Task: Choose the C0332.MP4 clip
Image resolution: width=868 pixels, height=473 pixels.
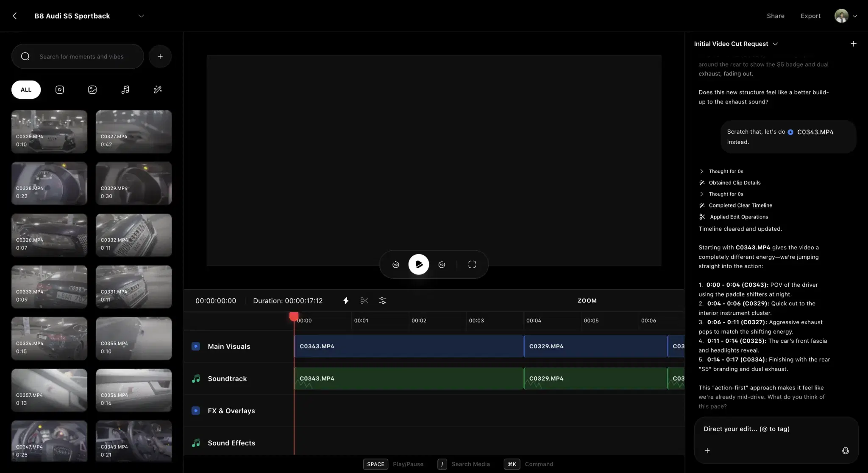Action: pos(134,235)
